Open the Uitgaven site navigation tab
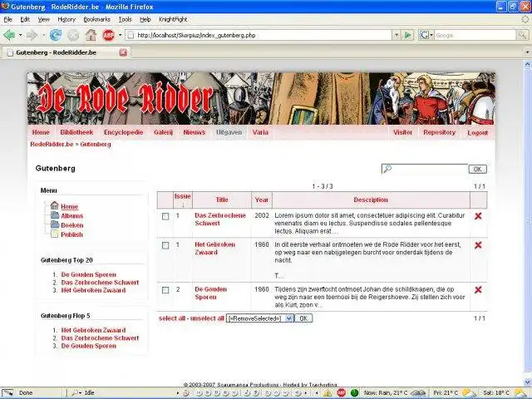 click(x=229, y=132)
